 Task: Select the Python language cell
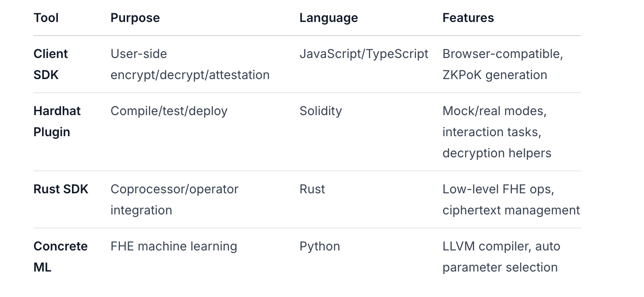click(320, 246)
